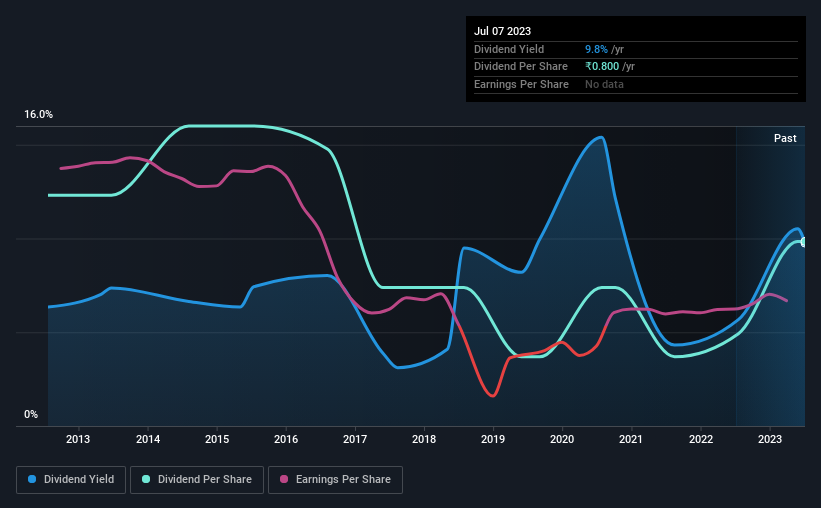This screenshot has height=508, width=821.
Task: Click the 9.8% dividend yield value
Action: [x=596, y=49]
